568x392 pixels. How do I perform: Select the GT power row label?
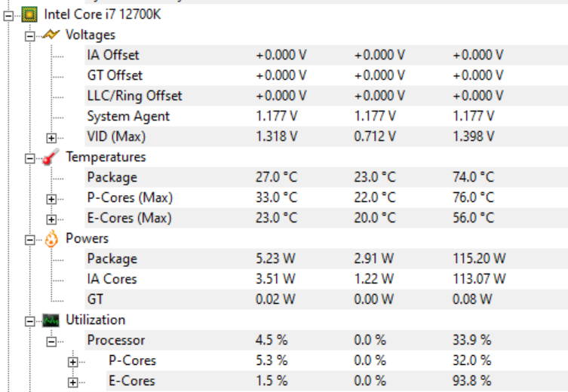pyautogui.click(x=95, y=299)
